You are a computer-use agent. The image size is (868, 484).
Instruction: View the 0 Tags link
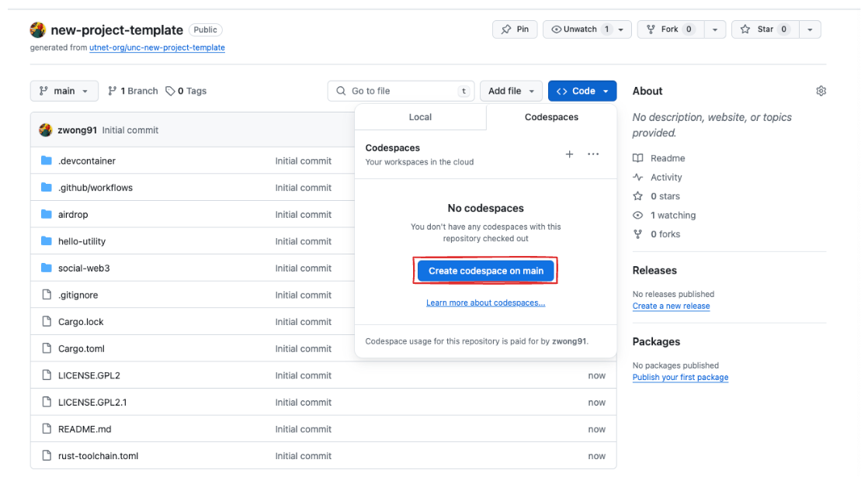coord(186,91)
